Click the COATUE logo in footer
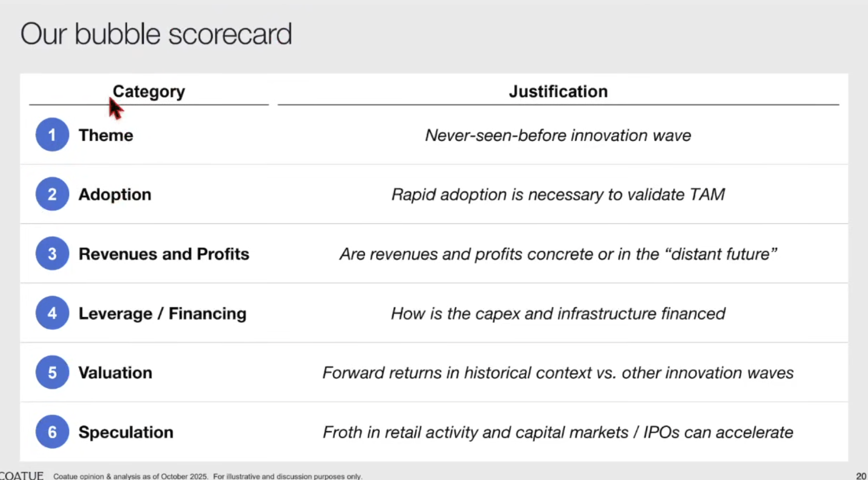 click(x=21, y=476)
